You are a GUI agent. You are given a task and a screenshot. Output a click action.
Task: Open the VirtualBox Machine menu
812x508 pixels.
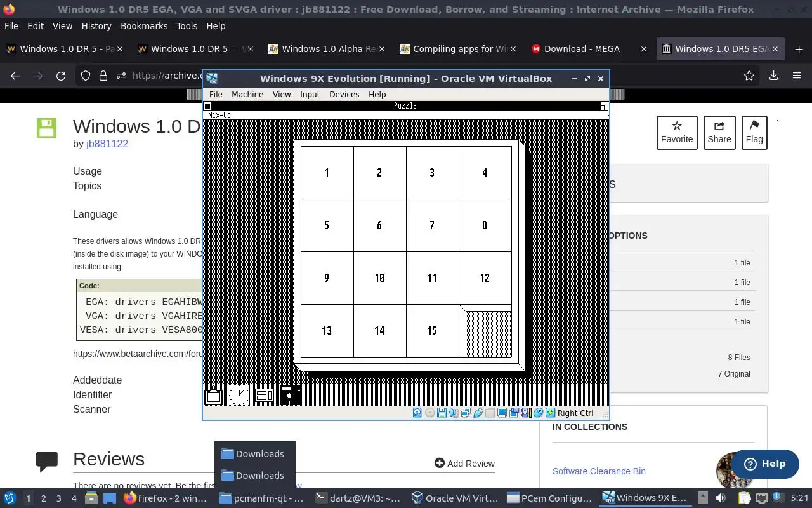247,94
